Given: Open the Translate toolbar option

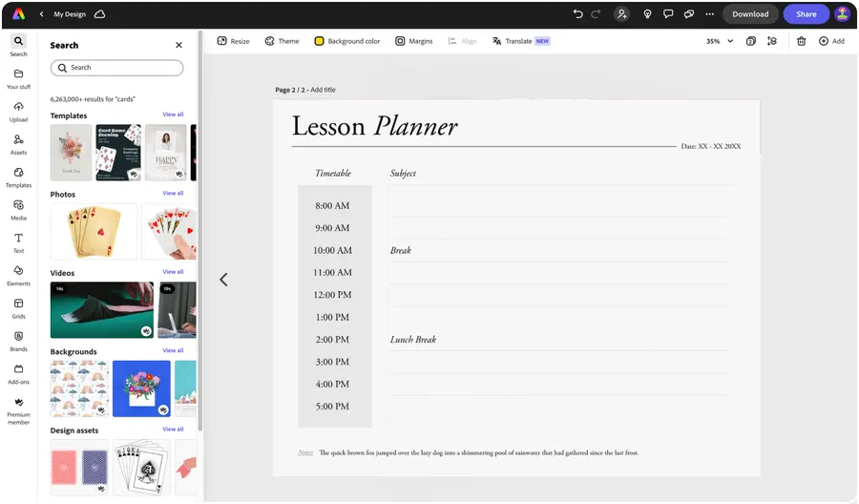Looking at the screenshot, I should point(520,41).
